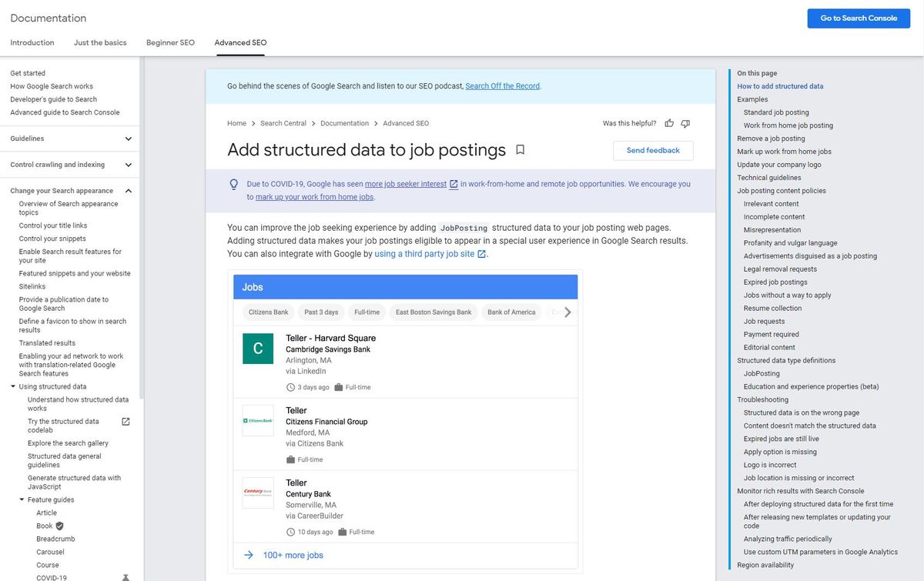Collapse the 'Using structured data' section
Image resolution: width=924 pixels, height=581 pixels.
click(11, 386)
